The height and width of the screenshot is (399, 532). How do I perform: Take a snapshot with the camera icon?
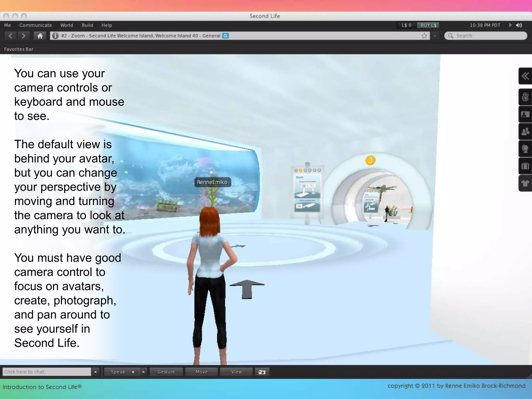(x=262, y=372)
